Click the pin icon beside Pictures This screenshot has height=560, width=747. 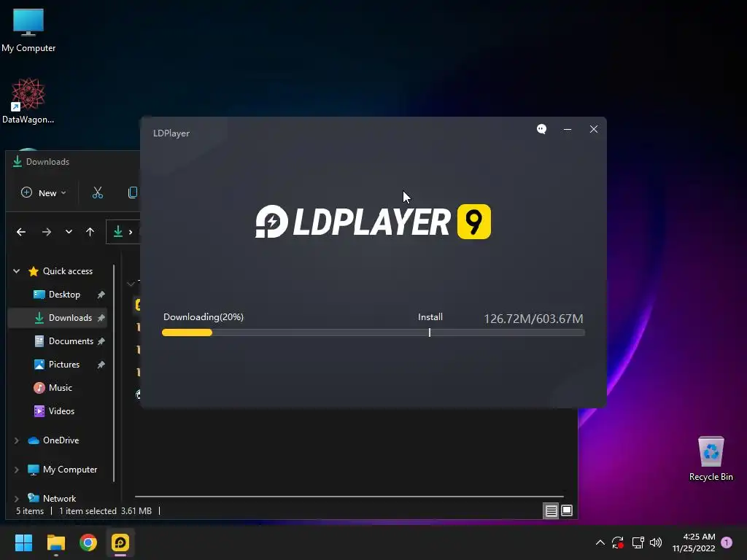[101, 365]
